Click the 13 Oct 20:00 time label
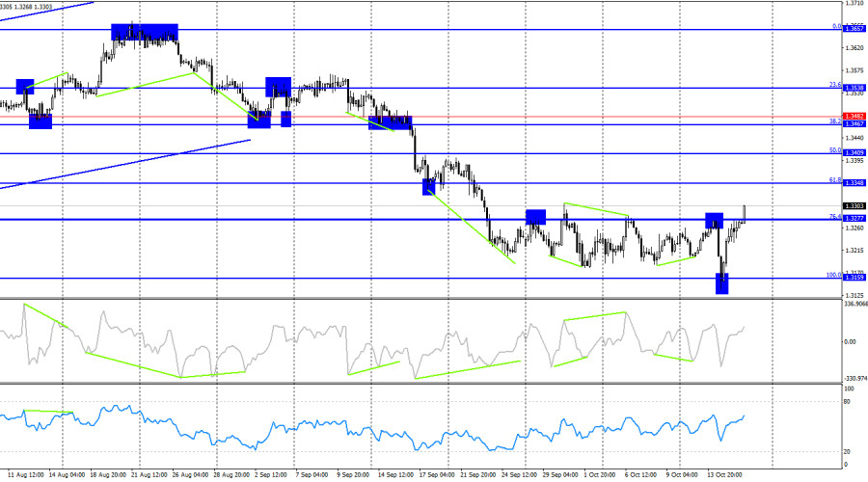The height and width of the screenshot is (482, 868). 724,475
